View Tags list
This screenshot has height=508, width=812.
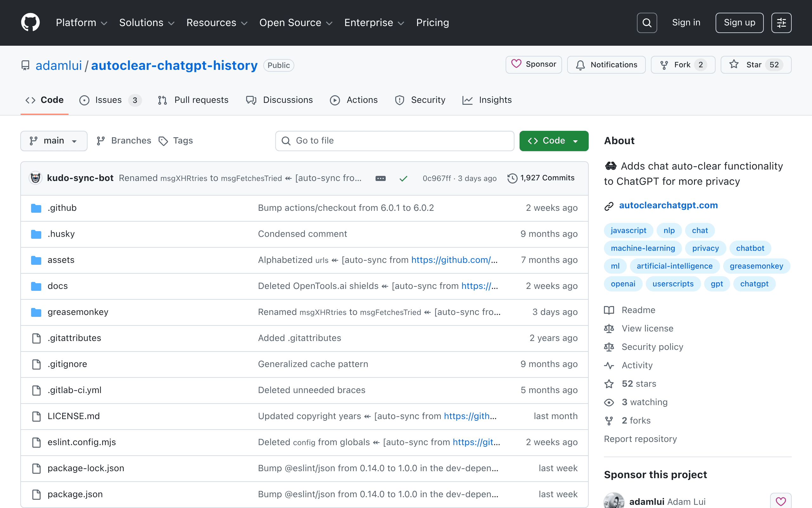(175, 141)
